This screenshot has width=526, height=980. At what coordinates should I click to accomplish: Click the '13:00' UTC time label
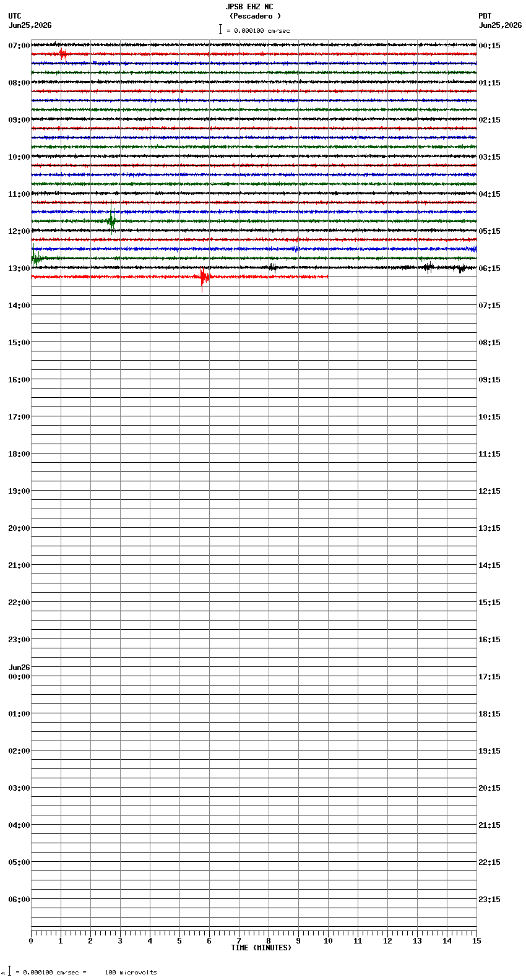pyautogui.click(x=19, y=269)
